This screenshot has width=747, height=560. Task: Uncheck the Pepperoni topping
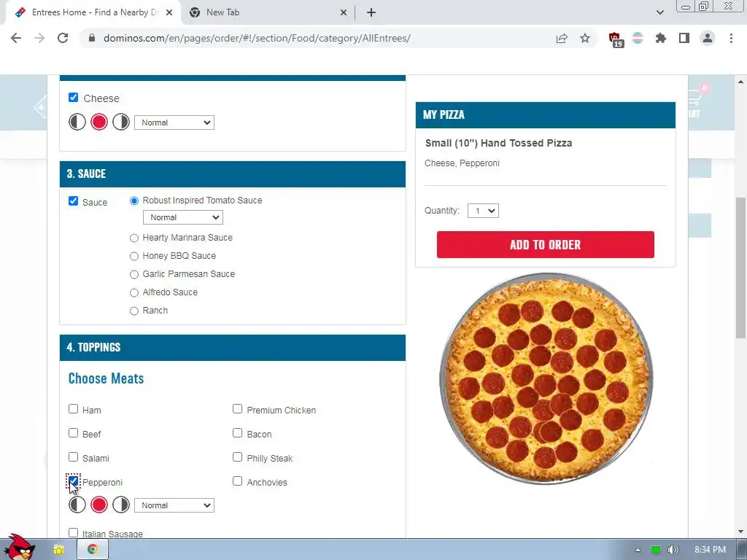(74, 481)
